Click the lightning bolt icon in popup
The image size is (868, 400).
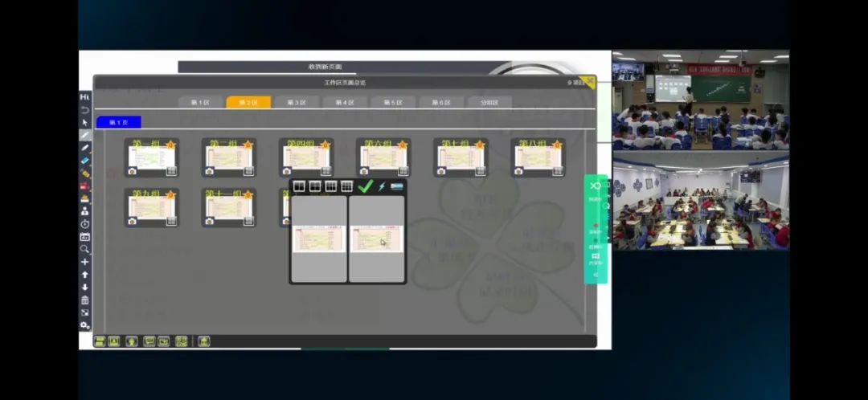click(x=382, y=186)
